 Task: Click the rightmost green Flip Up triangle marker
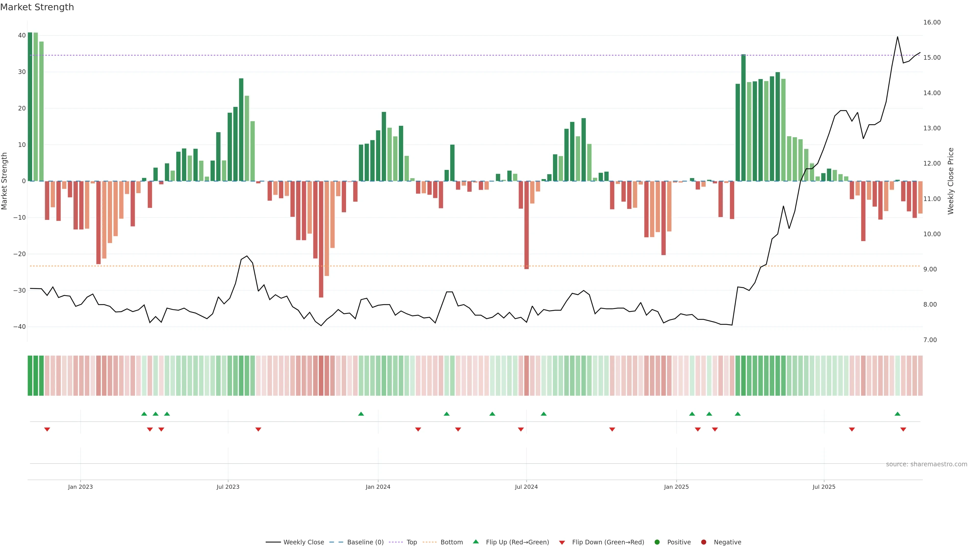click(898, 414)
